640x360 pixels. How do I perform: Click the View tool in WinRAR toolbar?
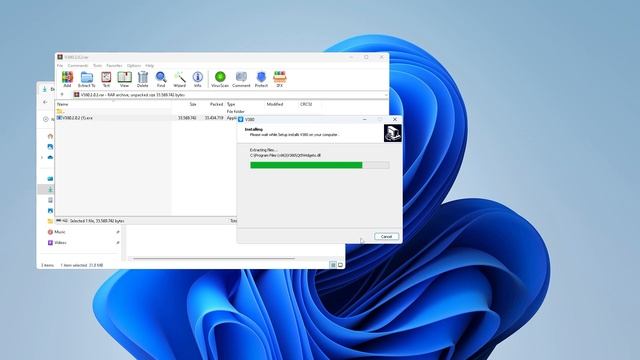pyautogui.click(x=124, y=79)
